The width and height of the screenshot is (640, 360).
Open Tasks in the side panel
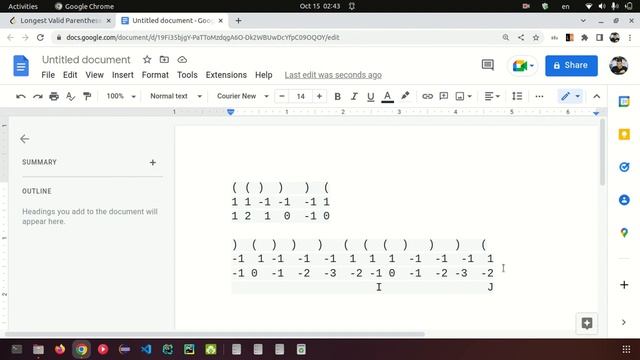[624, 167]
